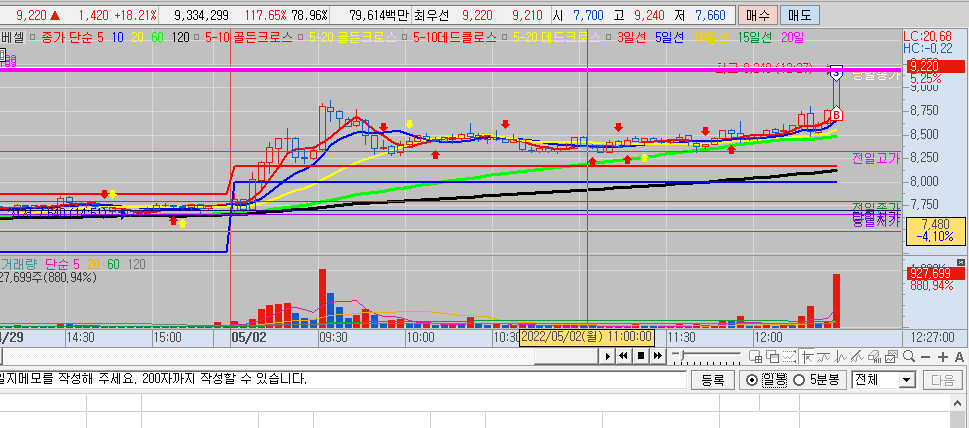
Task: Click the plus zoom-in icon
Action: [942, 356]
